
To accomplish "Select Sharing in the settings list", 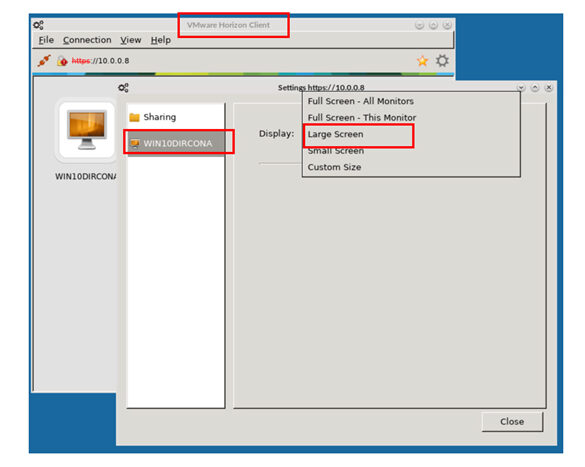I will 176,117.
